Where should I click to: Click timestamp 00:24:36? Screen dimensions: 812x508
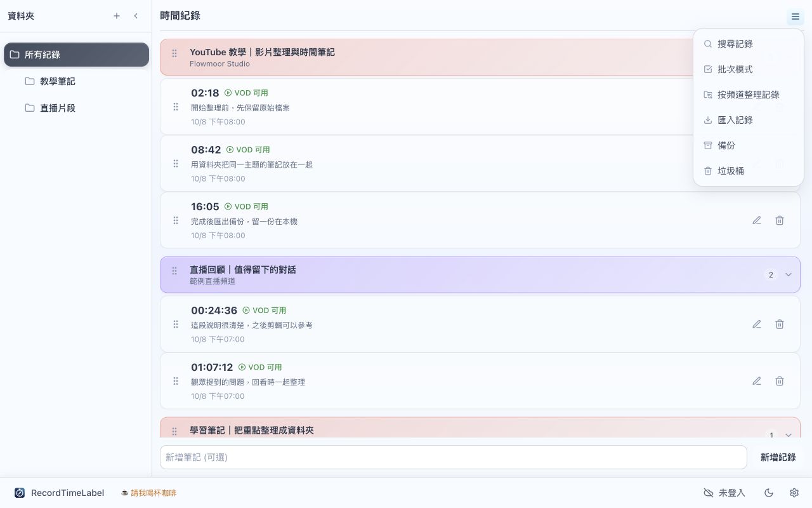tap(214, 311)
